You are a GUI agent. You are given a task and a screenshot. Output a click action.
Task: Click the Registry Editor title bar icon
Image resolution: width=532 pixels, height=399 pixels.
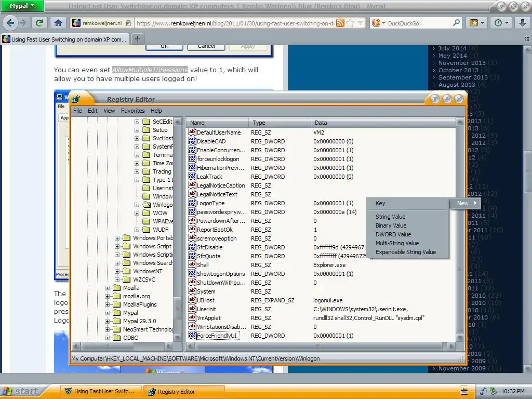pyautogui.click(x=76, y=99)
